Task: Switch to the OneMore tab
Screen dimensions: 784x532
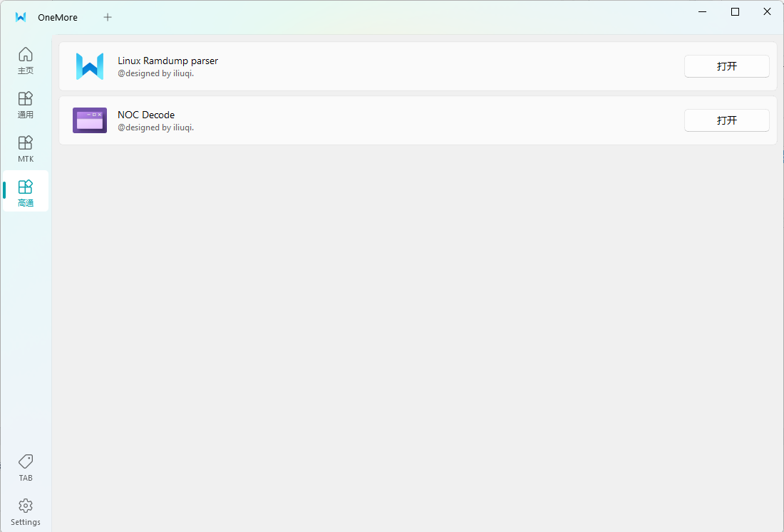Action: click(x=58, y=17)
